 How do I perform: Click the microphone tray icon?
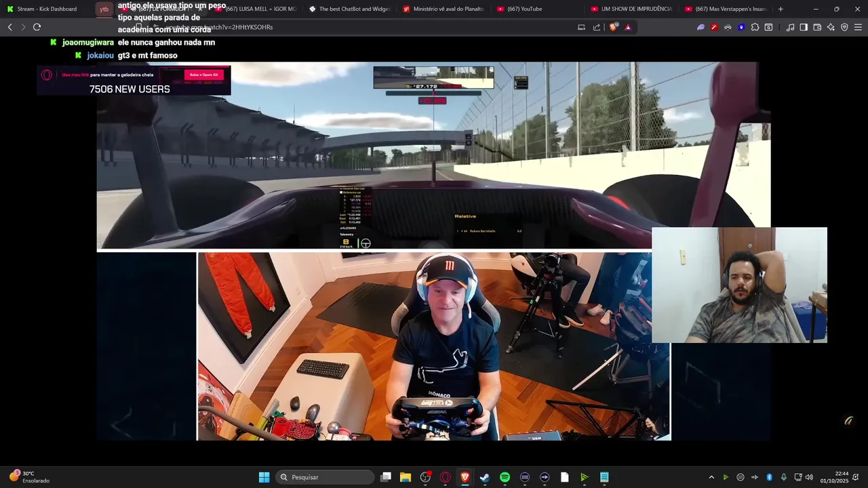[784, 477]
